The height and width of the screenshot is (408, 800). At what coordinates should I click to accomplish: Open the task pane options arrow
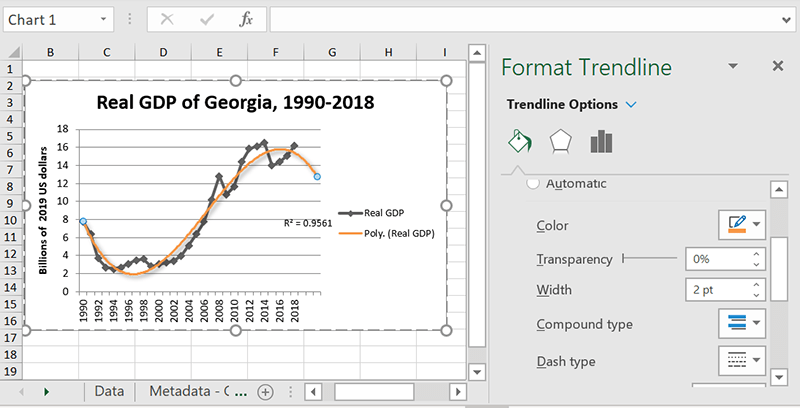[x=733, y=66]
